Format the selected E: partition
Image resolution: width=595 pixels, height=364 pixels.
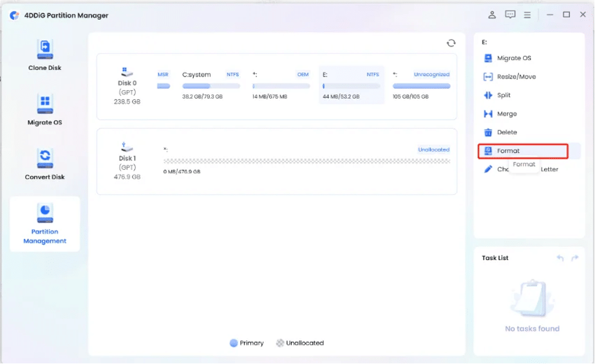click(509, 151)
